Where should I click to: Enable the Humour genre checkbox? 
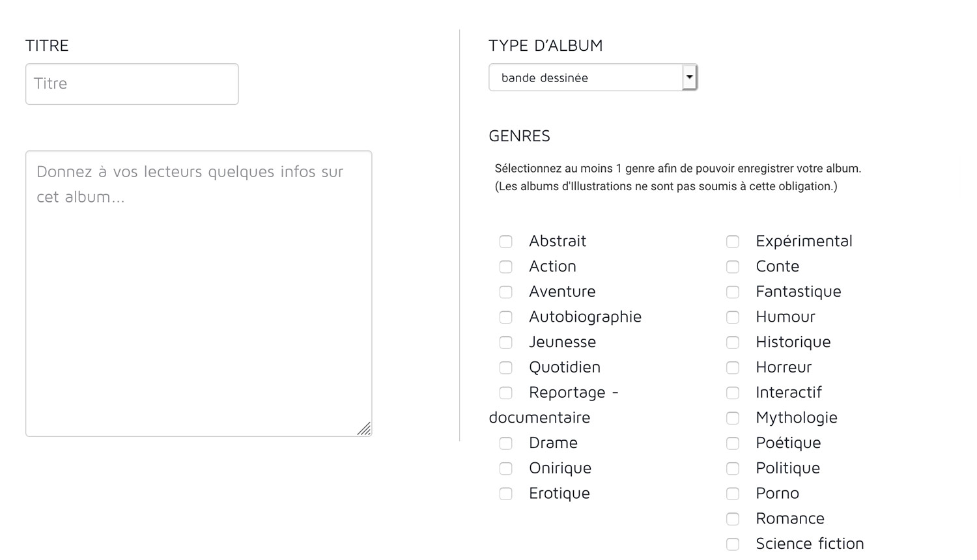(x=733, y=317)
